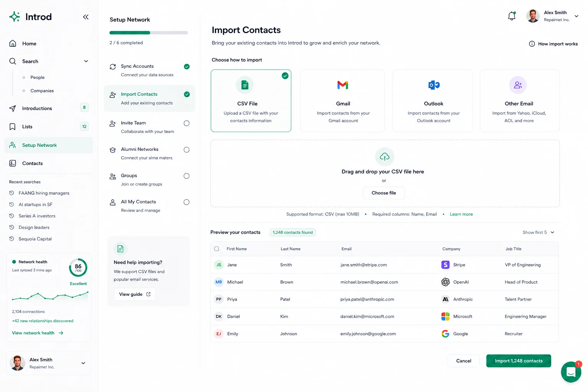Toggle the select-all checkbox in table header

coord(217,249)
